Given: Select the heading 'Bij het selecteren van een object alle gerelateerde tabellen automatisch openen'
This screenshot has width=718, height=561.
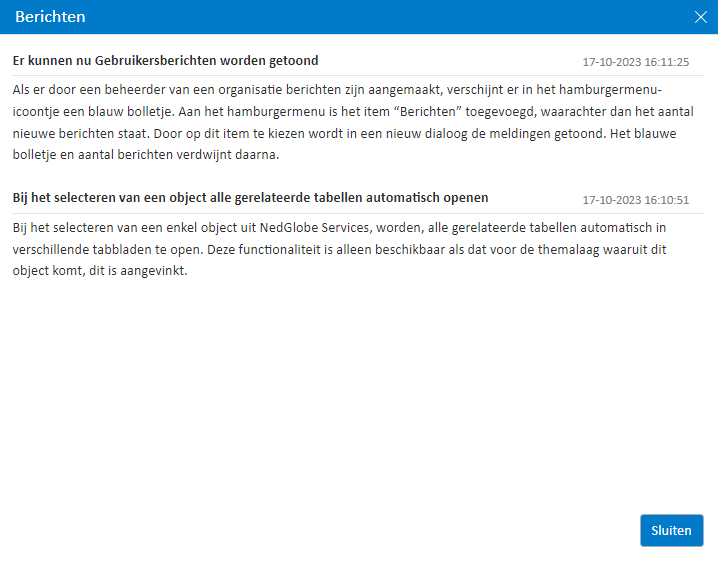Looking at the screenshot, I should [250, 197].
